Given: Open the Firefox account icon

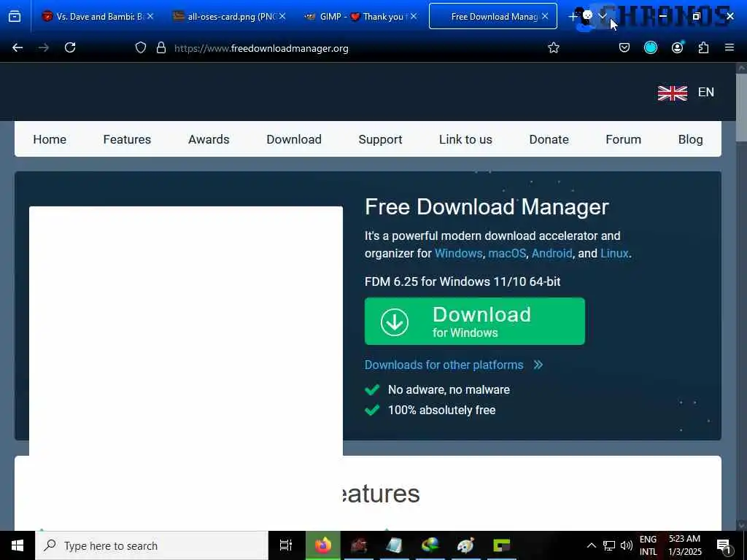Looking at the screenshot, I should pos(677,47).
